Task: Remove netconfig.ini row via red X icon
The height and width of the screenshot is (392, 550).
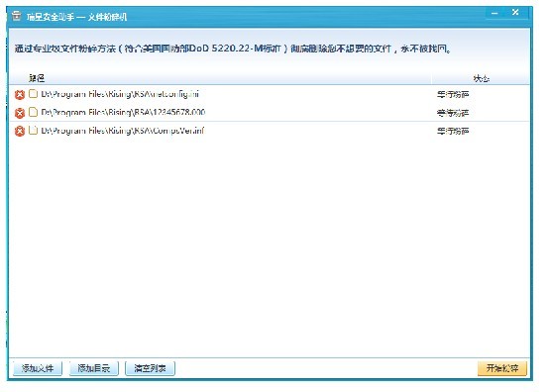Action: [x=20, y=95]
